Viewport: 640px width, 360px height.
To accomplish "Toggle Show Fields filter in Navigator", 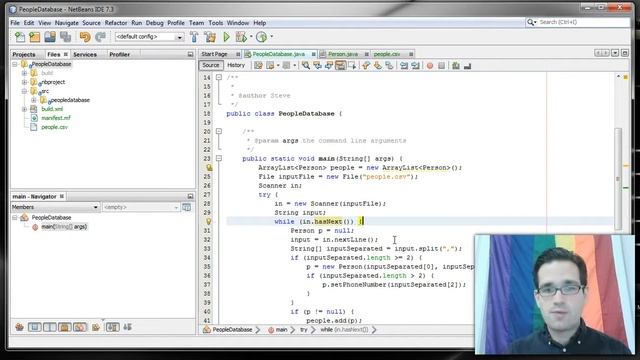I will [x=35, y=327].
